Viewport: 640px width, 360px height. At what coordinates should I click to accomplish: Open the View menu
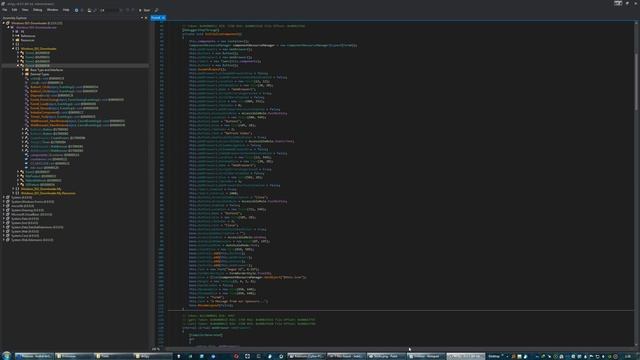point(25,10)
